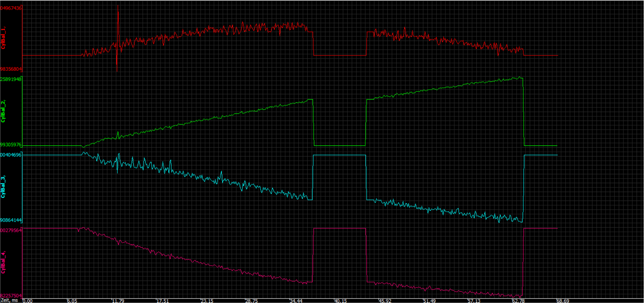The image size is (644, 303).
Task: Select CylBal_3 upper scale value 00404696
Action: (11, 155)
